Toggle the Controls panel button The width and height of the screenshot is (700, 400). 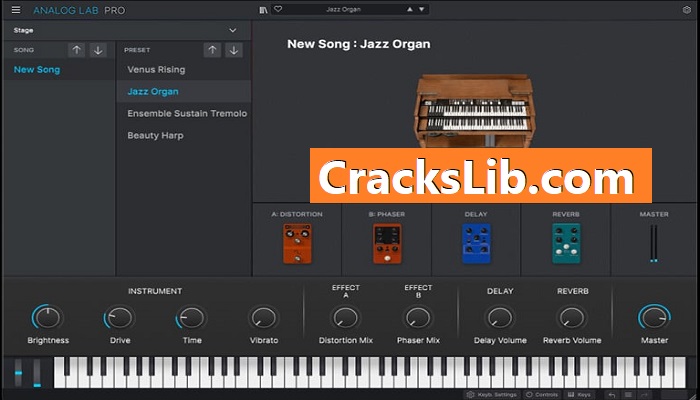point(542,395)
